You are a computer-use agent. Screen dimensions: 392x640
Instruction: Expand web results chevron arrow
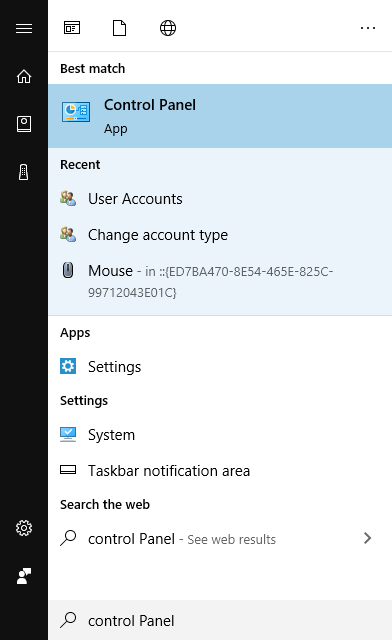[368, 538]
